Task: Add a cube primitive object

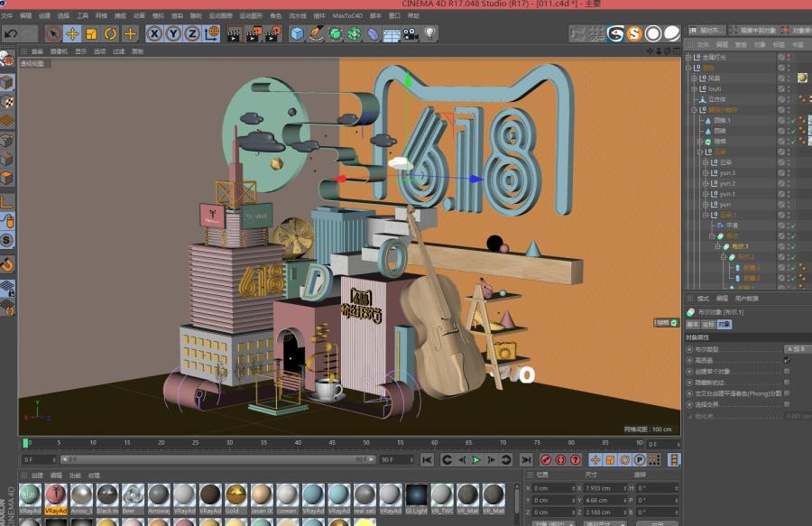Action: click(297, 34)
